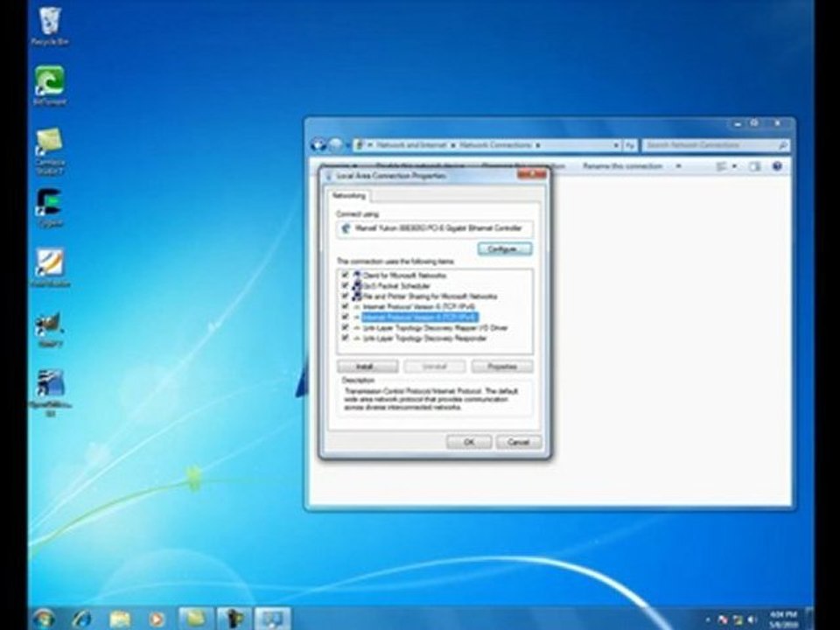Viewport: 840px width, 630px height.
Task: Click the Explorer back arrow button
Action: (318, 144)
